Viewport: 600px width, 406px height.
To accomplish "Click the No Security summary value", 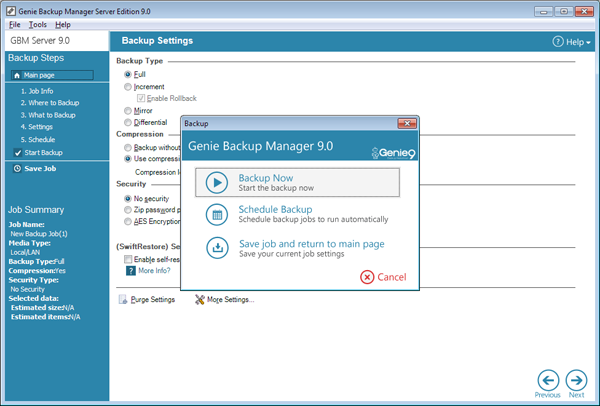I will coord(28,289).
